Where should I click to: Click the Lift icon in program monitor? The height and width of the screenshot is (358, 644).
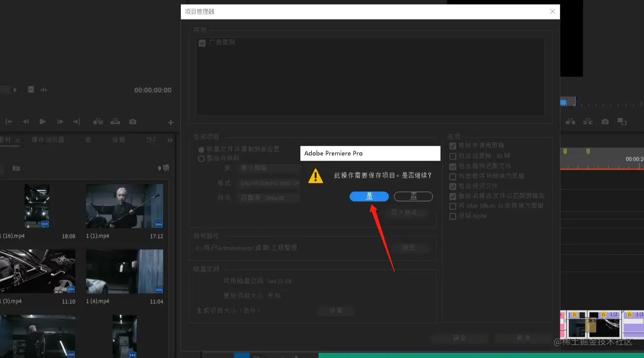tap(571, 121)
